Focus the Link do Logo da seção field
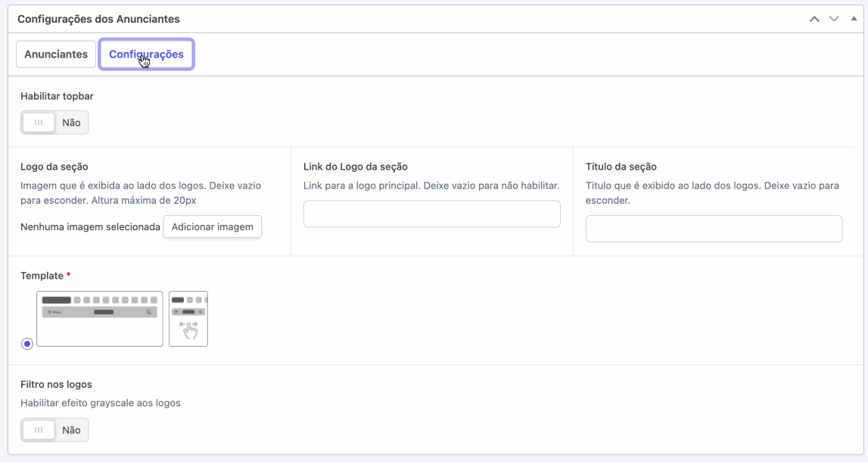The width and height of the screenshot is (868, 462). (431, 214)
